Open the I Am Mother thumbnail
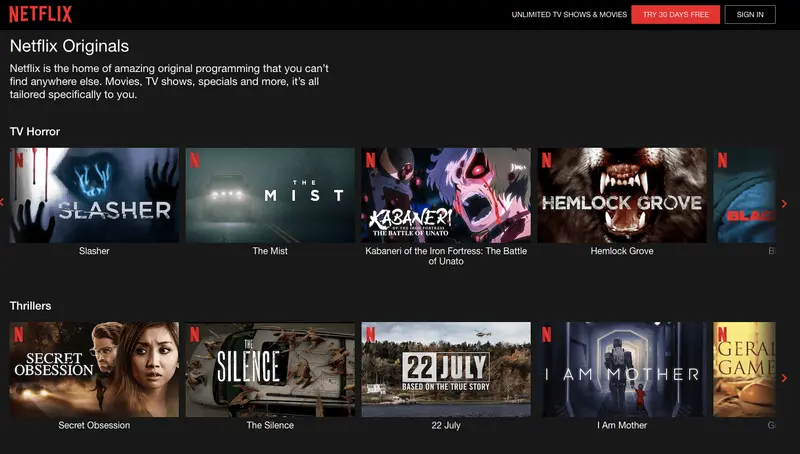 [x=622, y=369]
